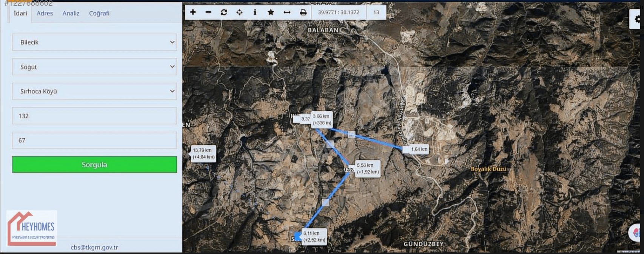Switch to the Adres tab
This screenshot has width=644, height=254.
[x=45, y=13]
